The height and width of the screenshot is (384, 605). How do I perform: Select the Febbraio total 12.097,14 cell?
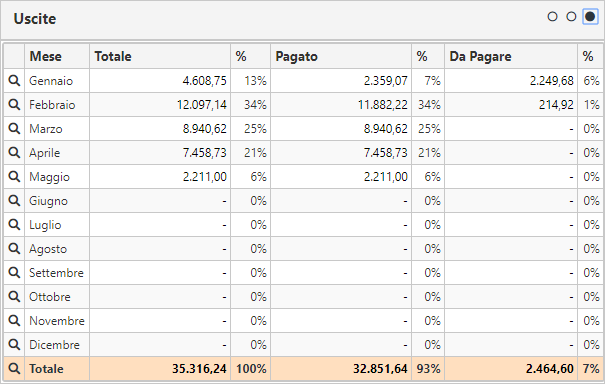pos(160,105)
